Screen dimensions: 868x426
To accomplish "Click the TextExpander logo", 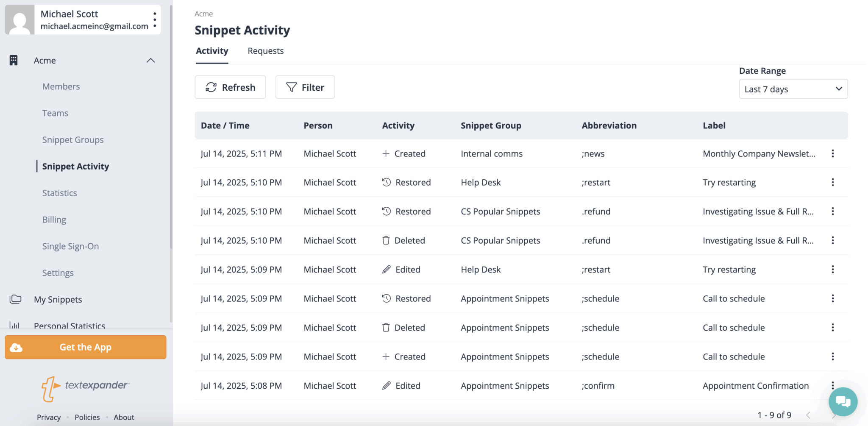I will coord(85,387).
